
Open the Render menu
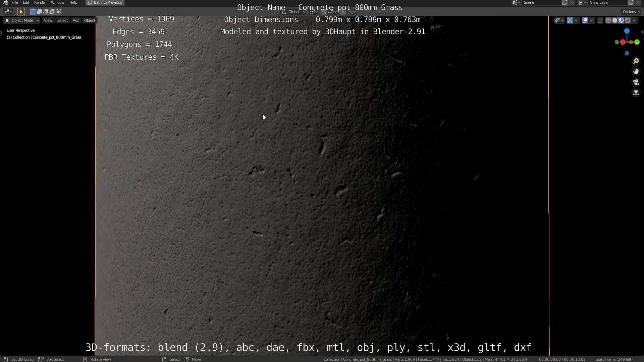pyautogui.click(x=40, y=2)
